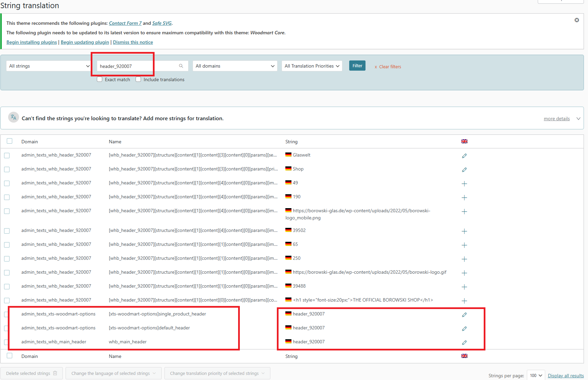Add translation for string 190

[464, 198]
